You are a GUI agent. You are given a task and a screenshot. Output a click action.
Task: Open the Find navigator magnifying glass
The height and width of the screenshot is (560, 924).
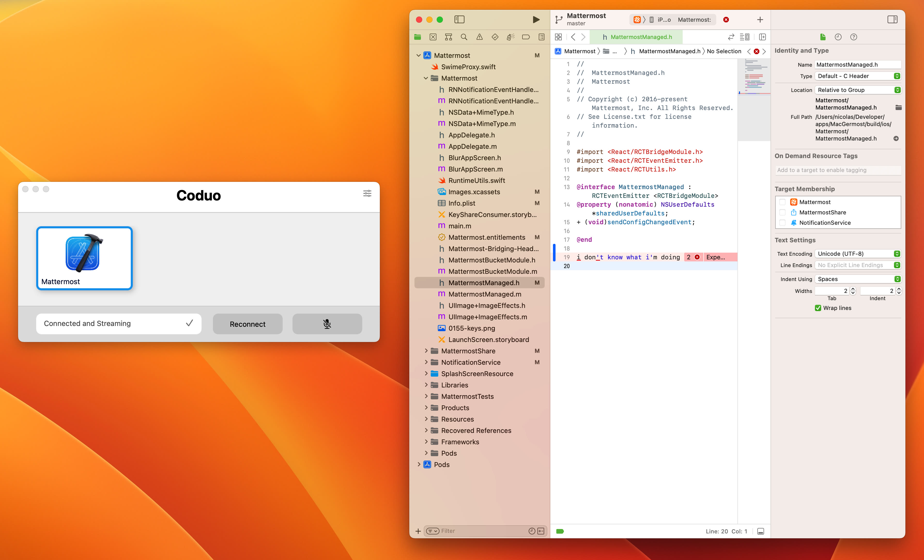coord(464,37)
